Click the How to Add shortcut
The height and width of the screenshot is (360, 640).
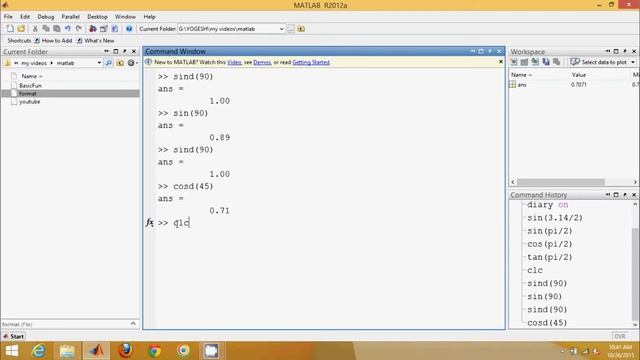point(53,41)
